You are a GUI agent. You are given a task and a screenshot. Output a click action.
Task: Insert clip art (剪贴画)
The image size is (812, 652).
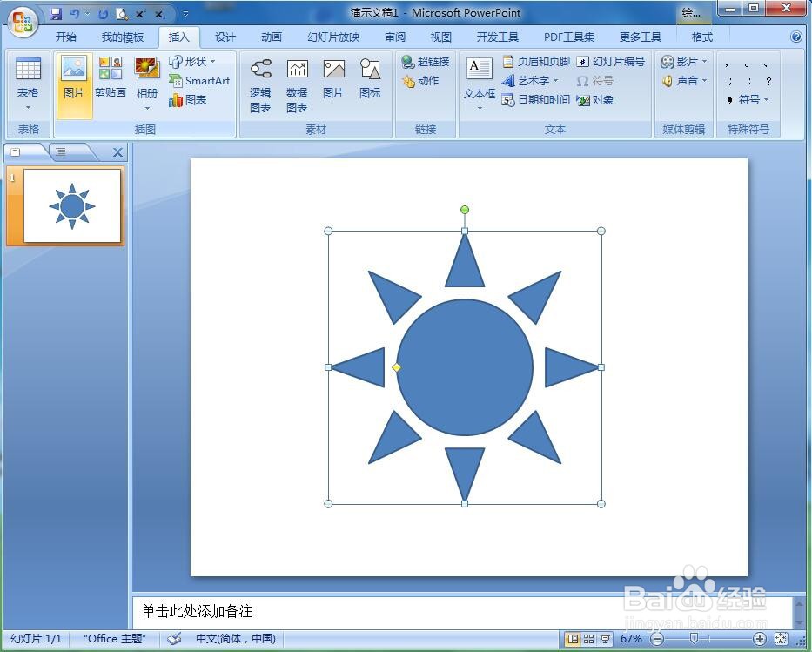[111, 77]
